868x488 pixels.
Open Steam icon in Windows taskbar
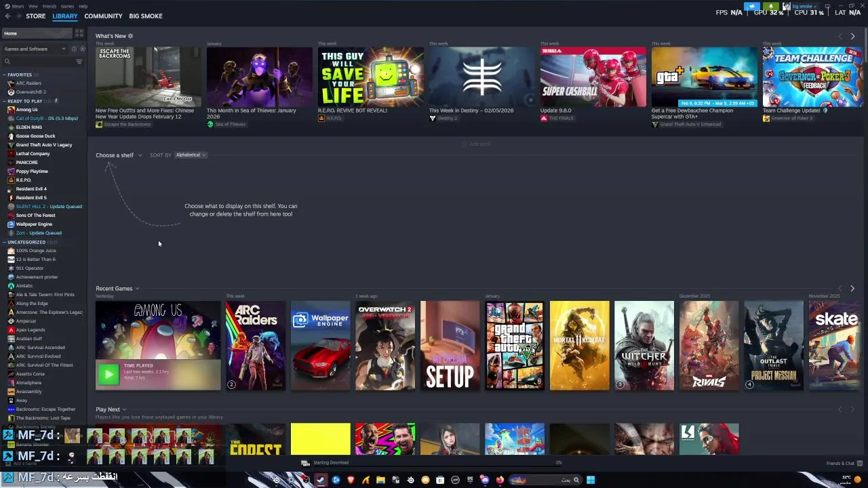click(321, 480)
